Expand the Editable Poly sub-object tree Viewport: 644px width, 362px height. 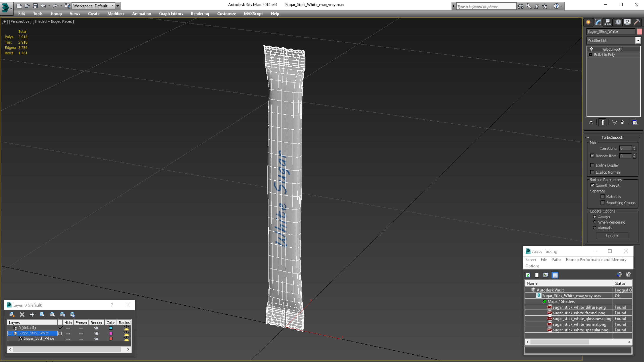[x=591, y=55]
